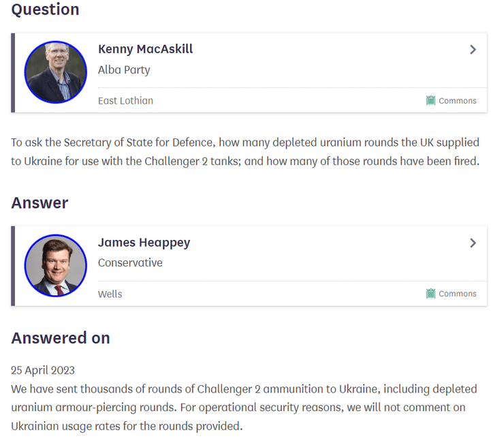This screenshot has height=441, width=504.
Task: Click the Alba Party label
Action: [124, 70]
